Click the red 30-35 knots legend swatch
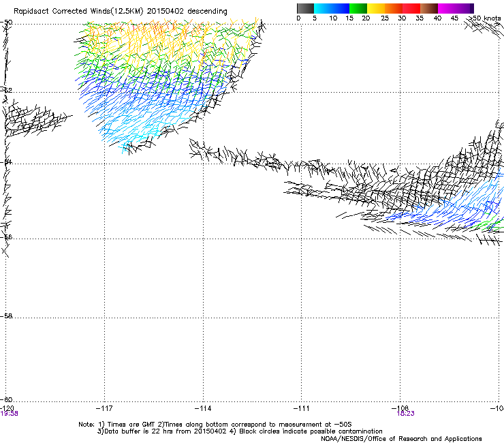 (x=411, y=8)
